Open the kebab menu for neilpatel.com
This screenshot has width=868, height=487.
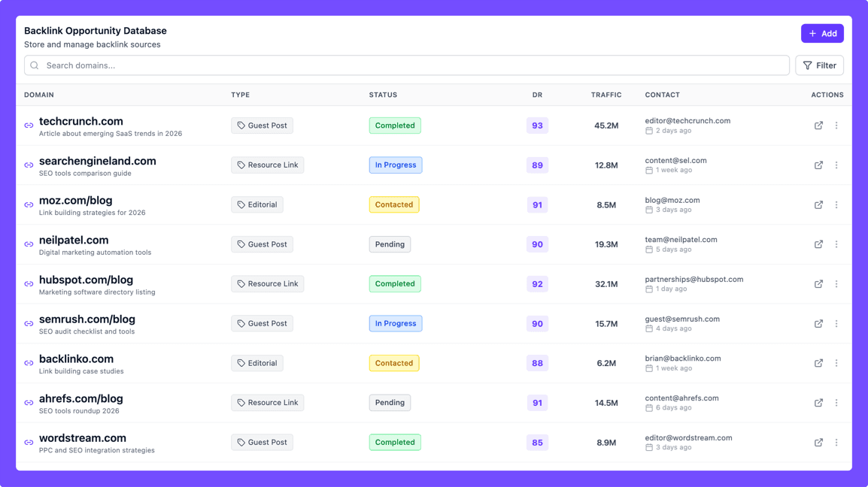pos(836,243)
